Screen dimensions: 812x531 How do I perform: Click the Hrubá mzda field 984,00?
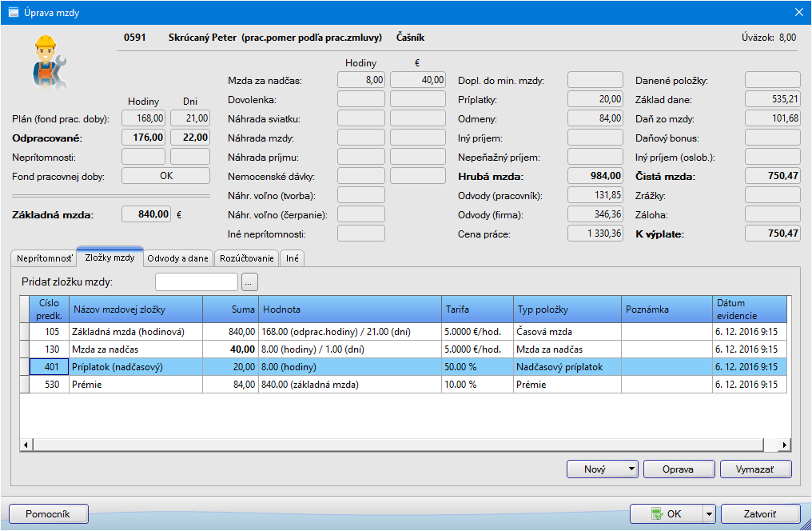[x=595, y=176]
